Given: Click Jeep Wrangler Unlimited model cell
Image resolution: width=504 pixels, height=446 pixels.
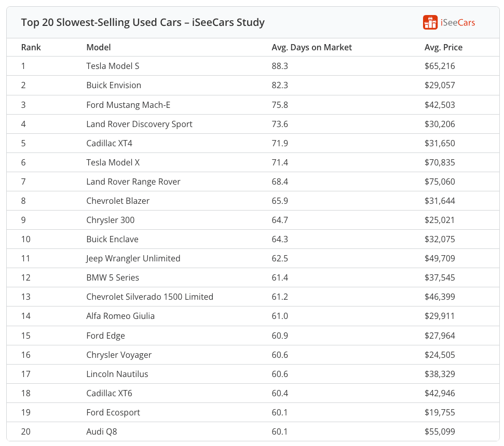Looking at the screenshot, I should 133,258.
